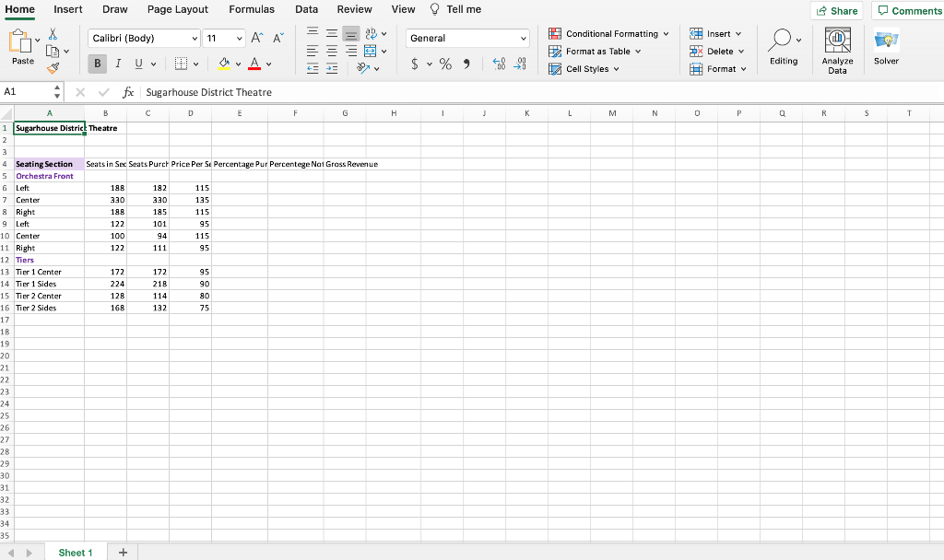Toggle Italic formatting
944x560 pixels.
tap(118, 64)
